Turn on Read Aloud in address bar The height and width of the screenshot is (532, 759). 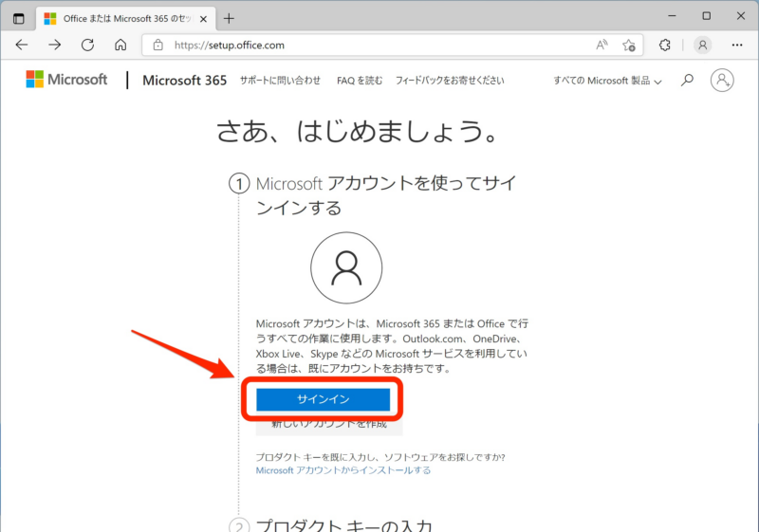coord(602,45)
